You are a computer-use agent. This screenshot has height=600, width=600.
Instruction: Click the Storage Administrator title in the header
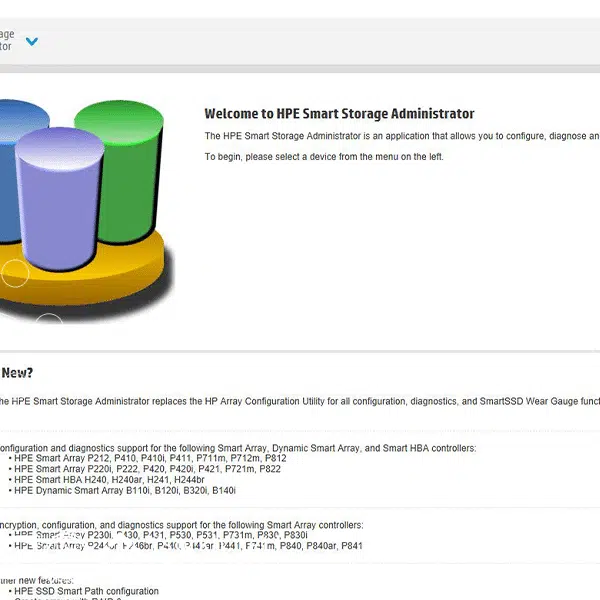pyautogui.click(x=8, y=40)
